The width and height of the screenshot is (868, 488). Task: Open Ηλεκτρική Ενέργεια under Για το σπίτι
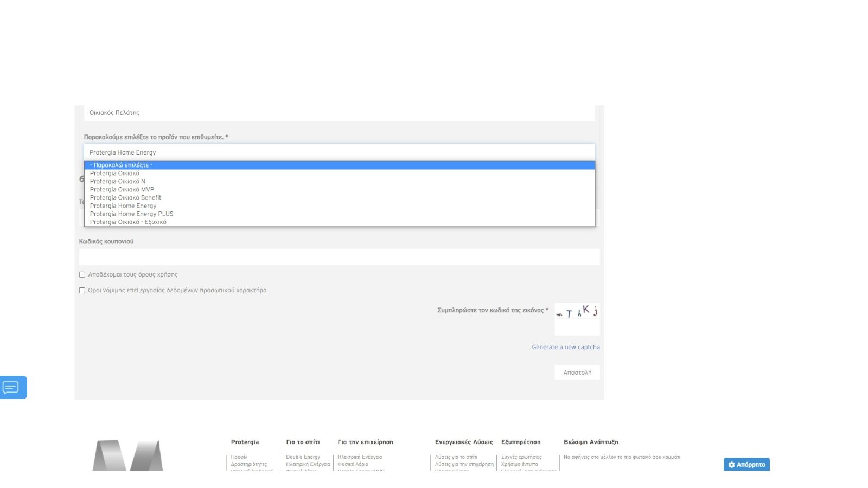pos(308,464)
